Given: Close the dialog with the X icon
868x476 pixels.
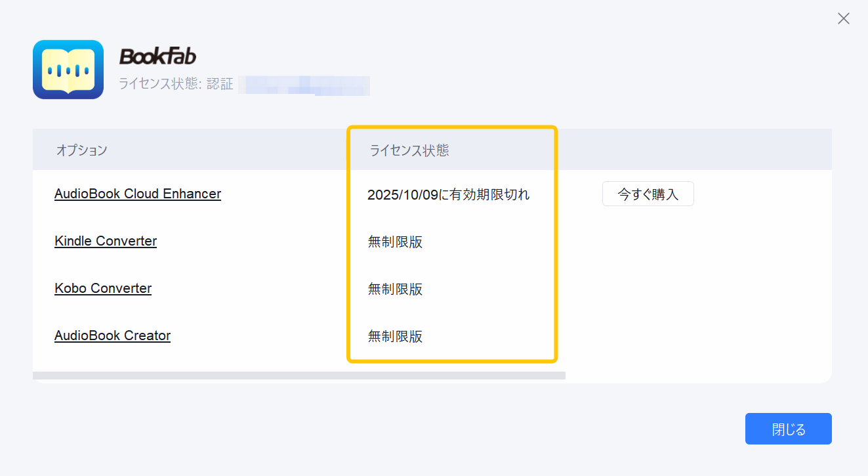Looking at the screenshot, I should (844, 18).
